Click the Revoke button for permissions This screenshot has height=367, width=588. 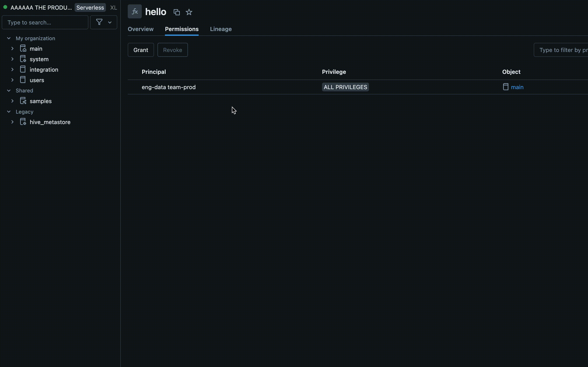[172, 49]
